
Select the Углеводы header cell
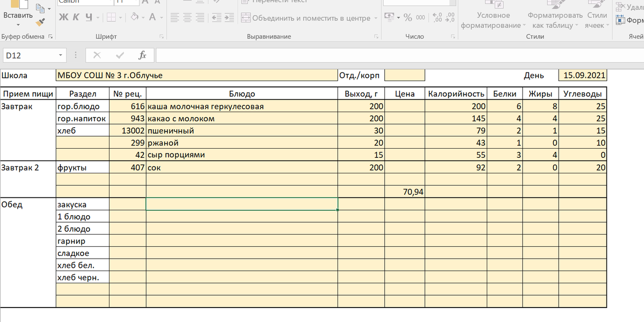point(583,94)
